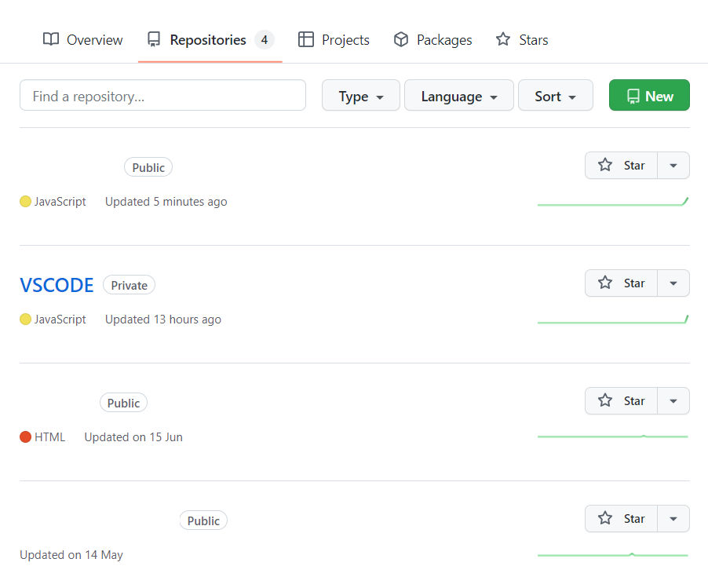Expand star list dropdown for 5 minutes ago repo
This screenshot has width=708, height=588.
[x=673, y=166]
